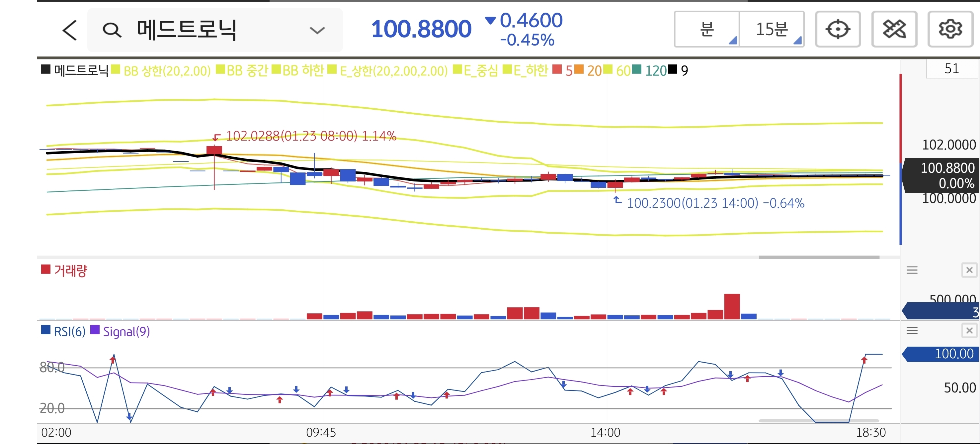Close the volume indicator panel

pos(969,270)
